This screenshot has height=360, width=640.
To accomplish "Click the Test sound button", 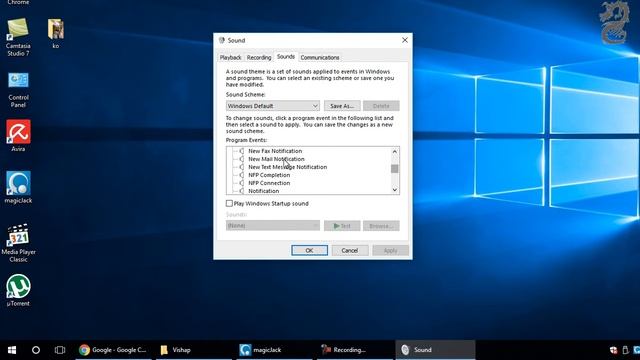I will point(342,226).
